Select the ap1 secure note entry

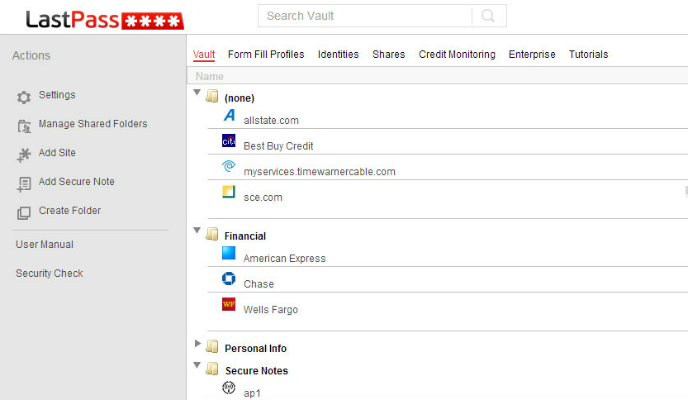[252, 393]
